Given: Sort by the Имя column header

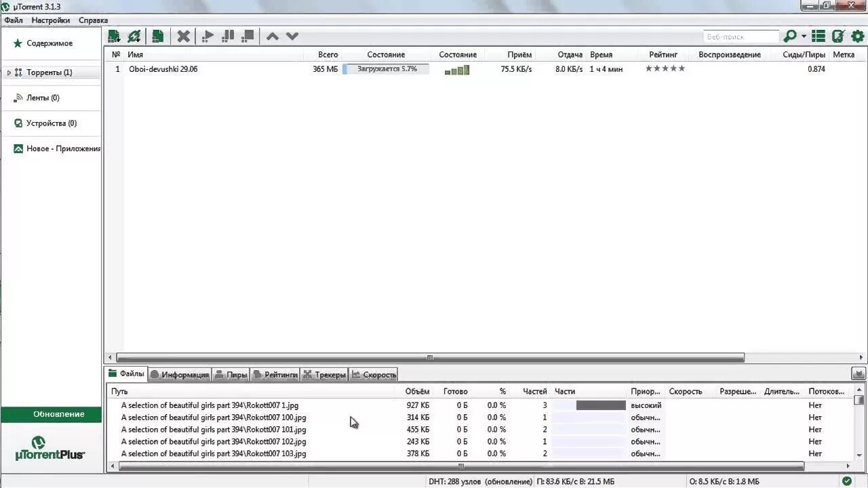Looking at the screenshot, I should (135, 55).
